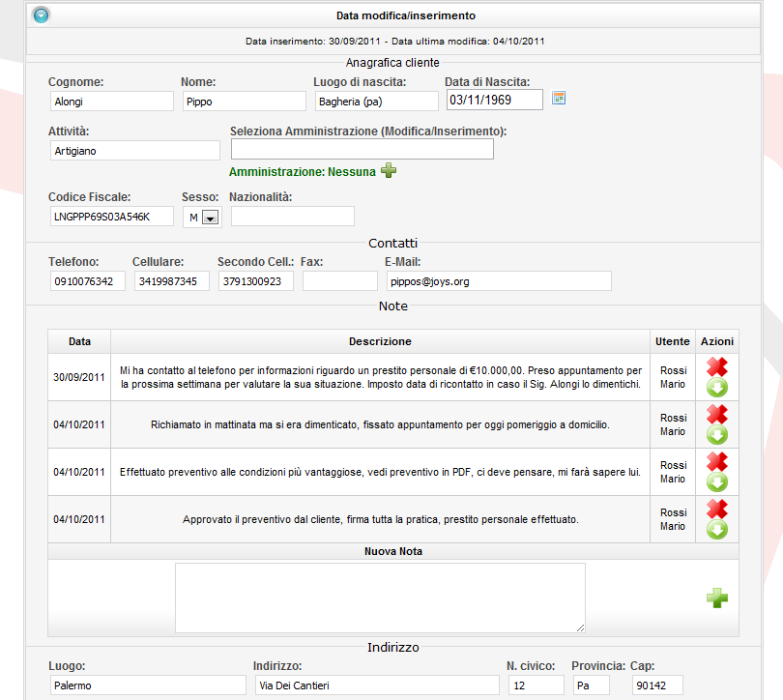Click the empty Nazionalità field
Viewport: 783px width, 700px height.
[293, 217]
